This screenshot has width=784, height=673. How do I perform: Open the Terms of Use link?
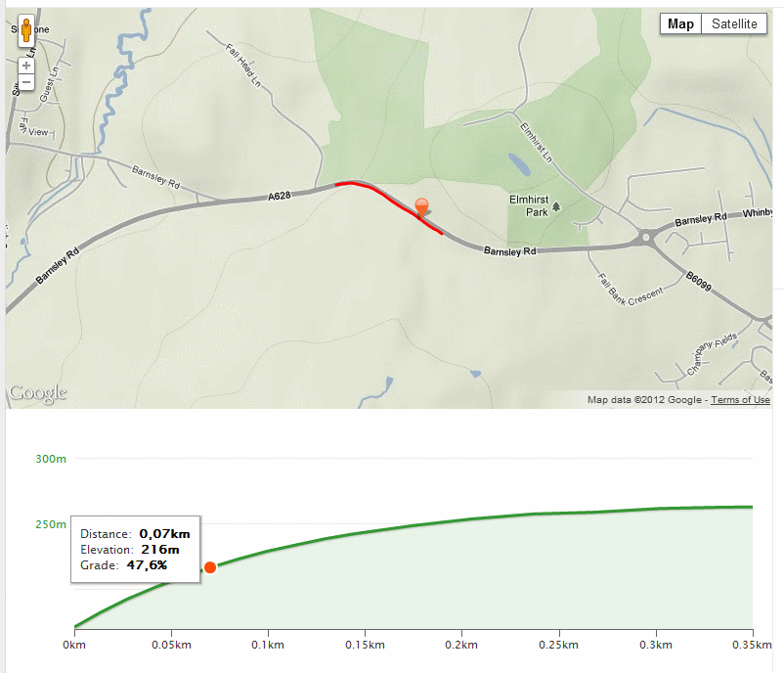point(741,400)
